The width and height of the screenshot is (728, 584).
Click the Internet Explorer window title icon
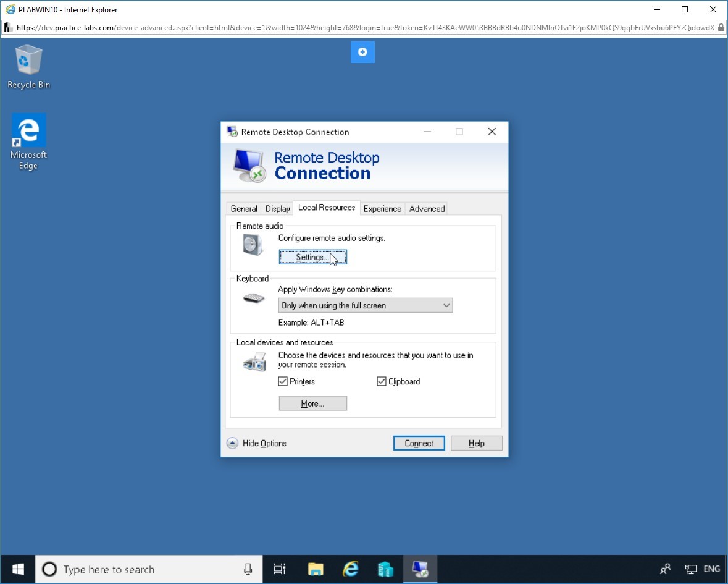point(10,9)
